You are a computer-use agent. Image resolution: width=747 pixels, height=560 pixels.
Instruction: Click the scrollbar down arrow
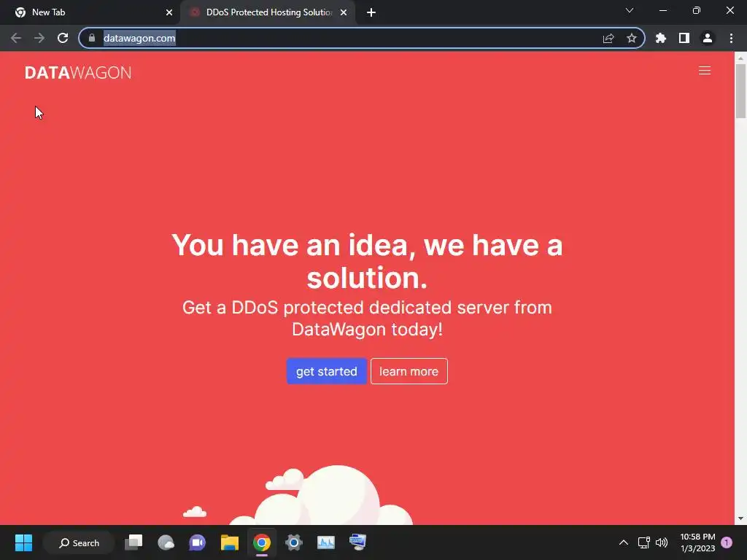(740, 518)
